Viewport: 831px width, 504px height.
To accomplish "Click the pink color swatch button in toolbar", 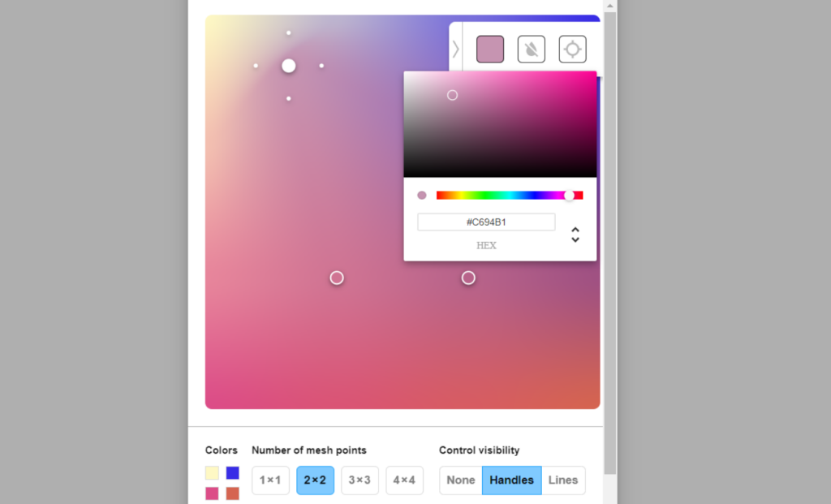I will point(489,50).
